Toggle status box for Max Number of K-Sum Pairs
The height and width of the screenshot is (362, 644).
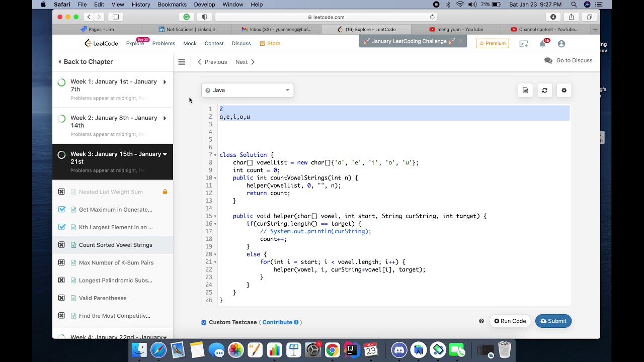(61, 262)
